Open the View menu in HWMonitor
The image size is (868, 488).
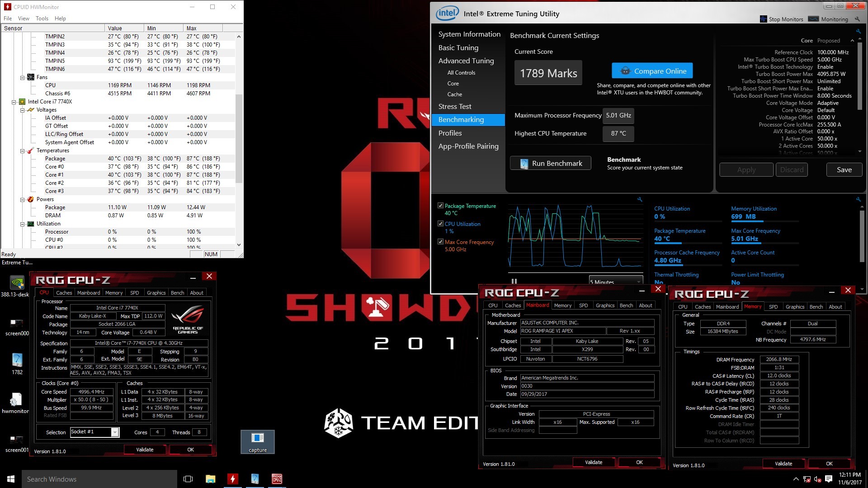[x=24, y=19]
